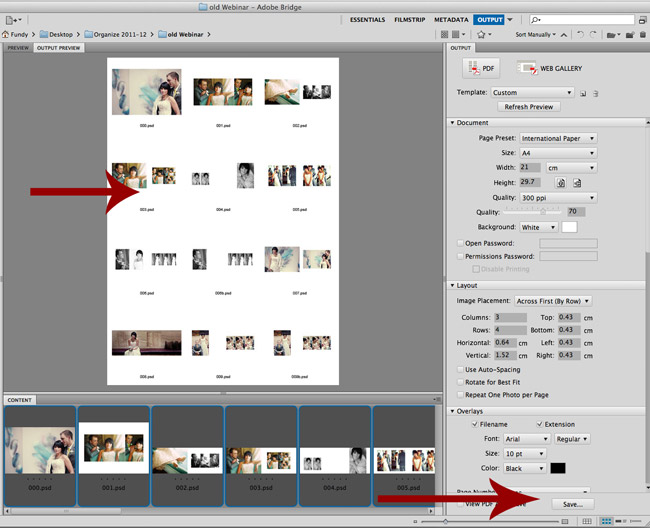Viewport: 650px width, 528px height.
Task: Click the white background color swatch
Action: (569, 227)
